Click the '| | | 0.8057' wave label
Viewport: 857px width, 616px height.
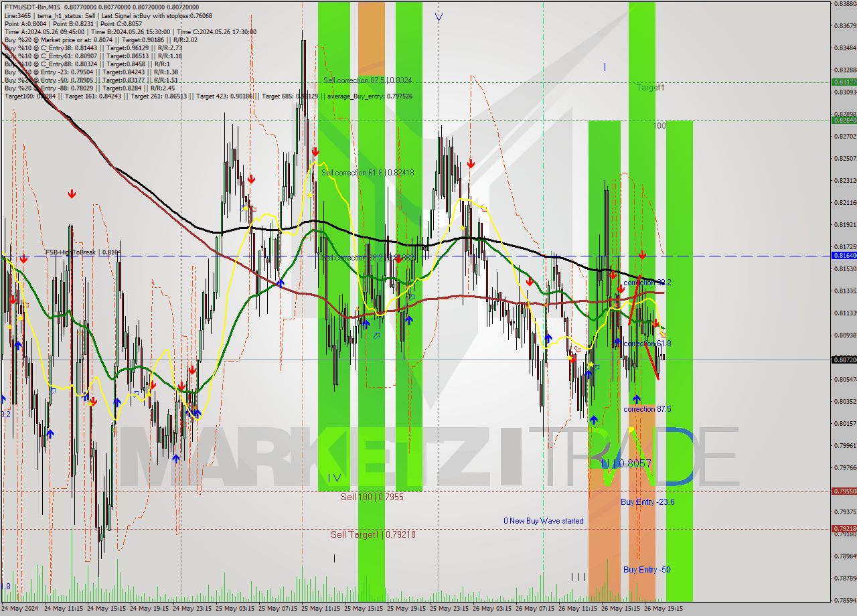pyautogui.click(x=625, y=463)
